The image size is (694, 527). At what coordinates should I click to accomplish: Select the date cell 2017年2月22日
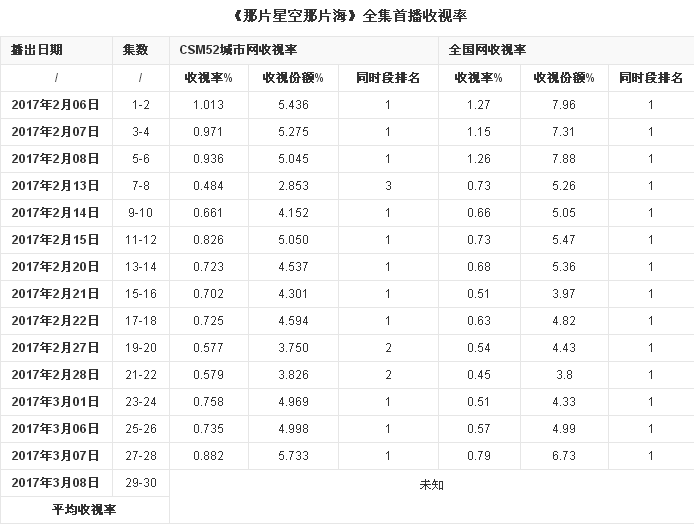pyautogui.click(x=55, y=321)
